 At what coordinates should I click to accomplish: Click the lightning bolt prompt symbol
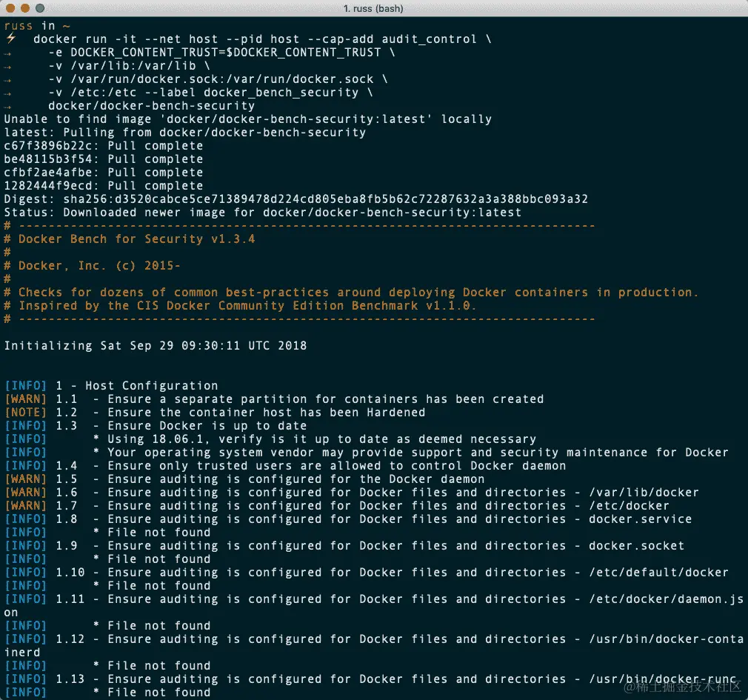10,39
